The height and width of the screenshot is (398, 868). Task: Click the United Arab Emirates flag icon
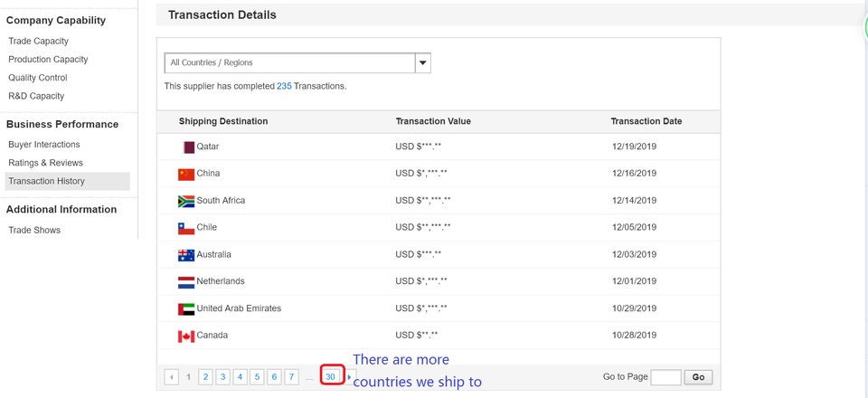(186, 309)
